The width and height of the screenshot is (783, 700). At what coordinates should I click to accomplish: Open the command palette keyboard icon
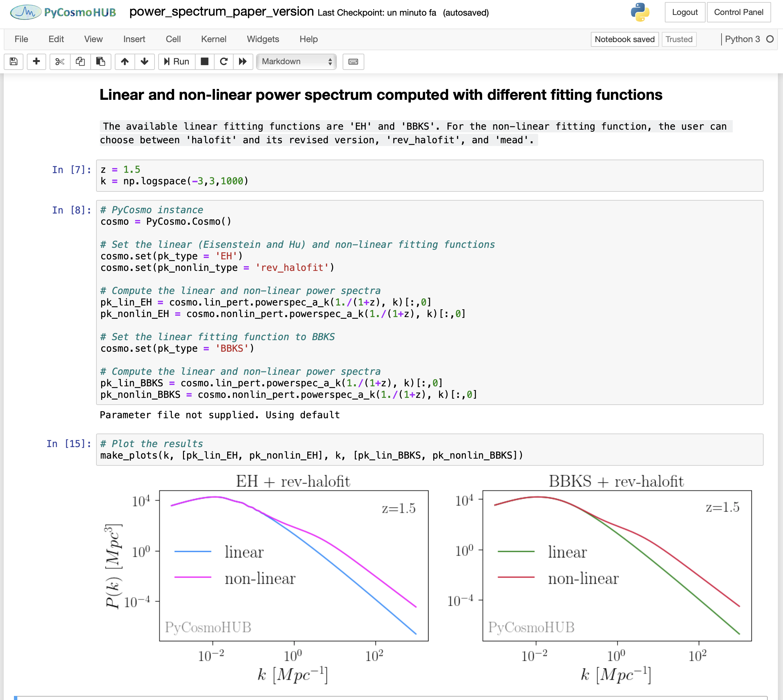[353, 61]
